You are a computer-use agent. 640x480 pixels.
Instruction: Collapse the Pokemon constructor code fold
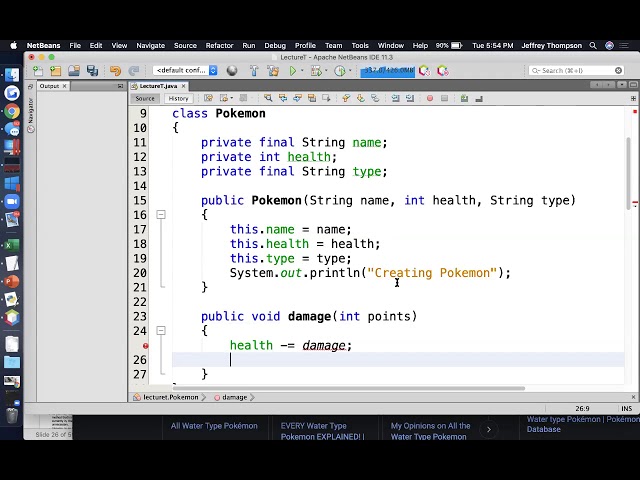(x=160, y=215)
